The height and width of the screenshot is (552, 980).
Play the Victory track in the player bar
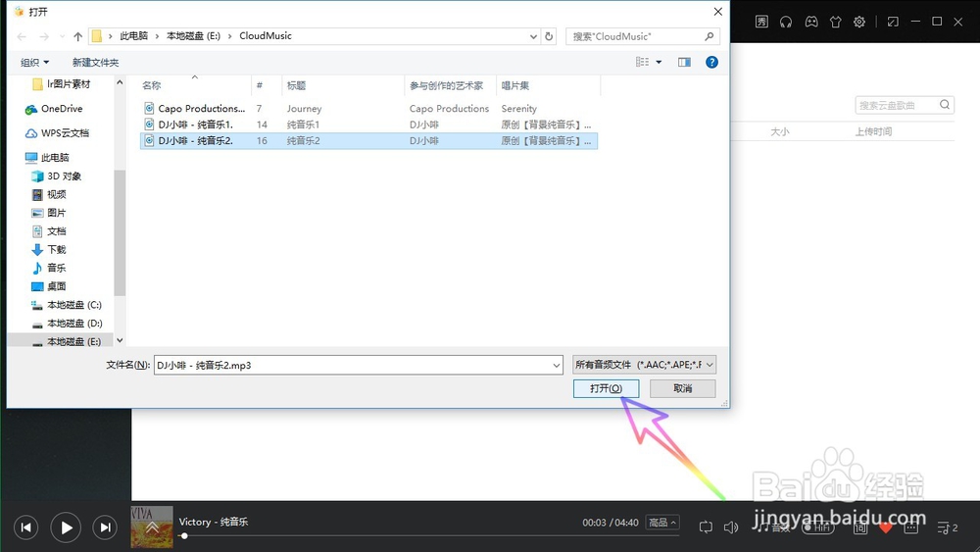coord(66,527)
